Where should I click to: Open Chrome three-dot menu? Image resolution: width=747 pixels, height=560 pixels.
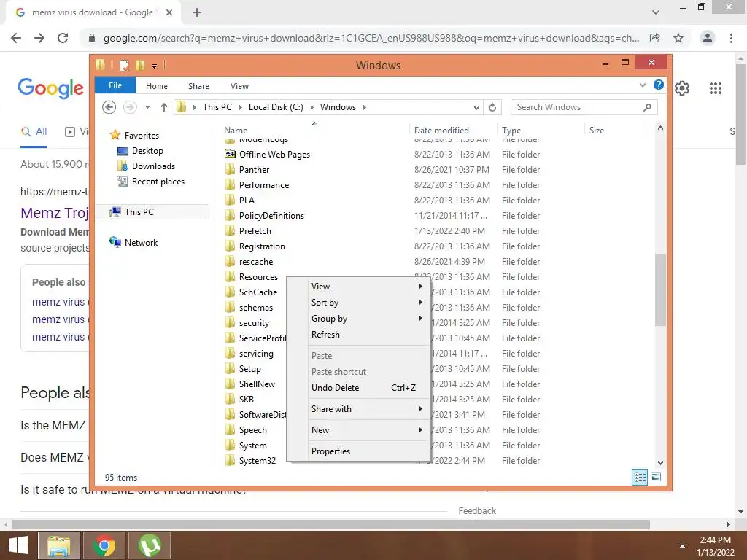731,38
